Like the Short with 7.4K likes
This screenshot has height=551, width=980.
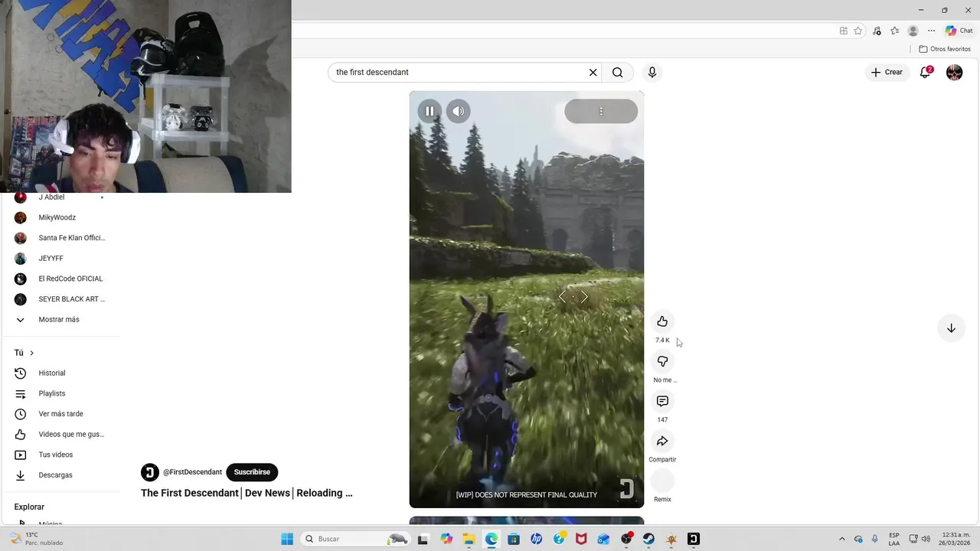[x=662, y=321]
